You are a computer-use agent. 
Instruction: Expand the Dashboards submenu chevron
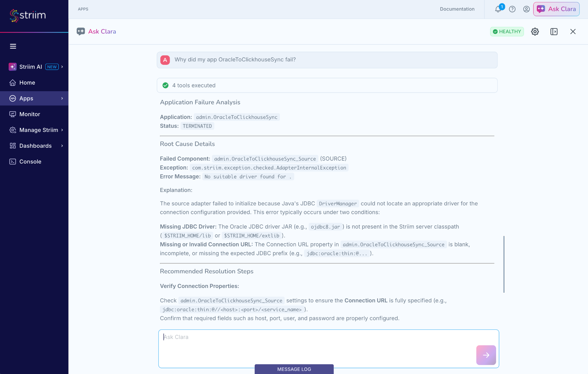click(62, 146)
